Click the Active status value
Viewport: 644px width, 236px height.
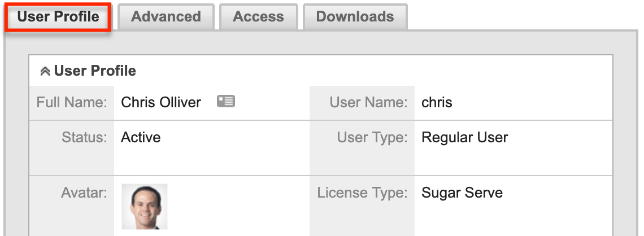[141, 137]
